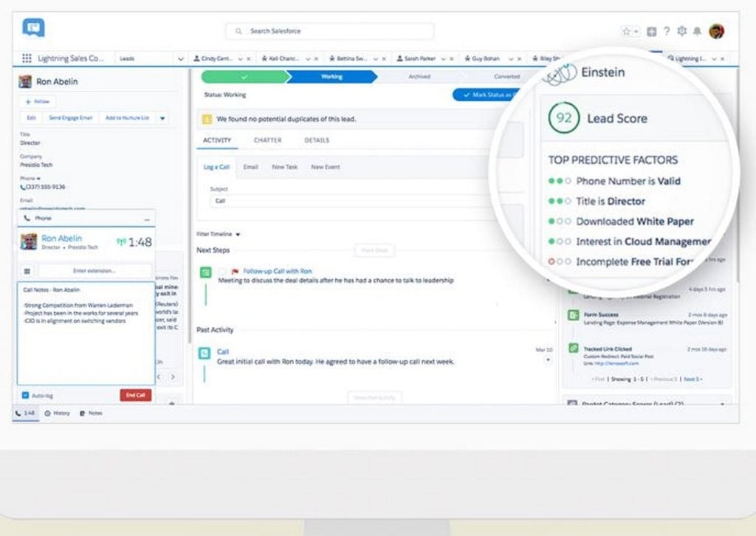This screenshot has width=756, height=536.
Task: Click the Form Success activity icon
Action: point(573,315)
